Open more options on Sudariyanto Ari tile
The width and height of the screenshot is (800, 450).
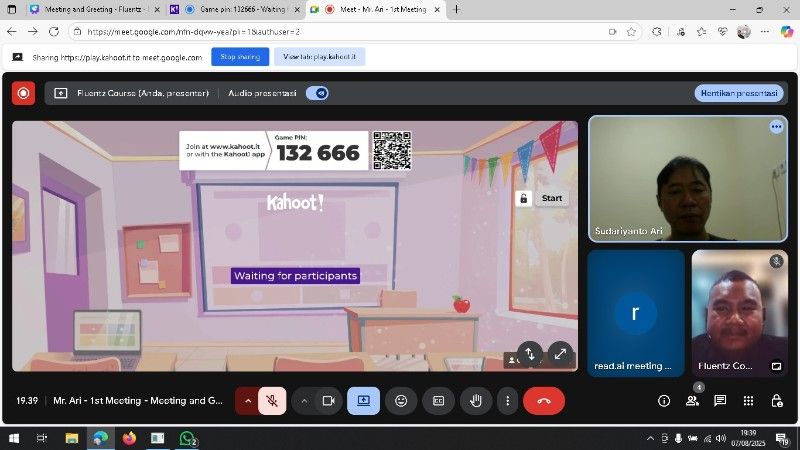coord(776,127)
